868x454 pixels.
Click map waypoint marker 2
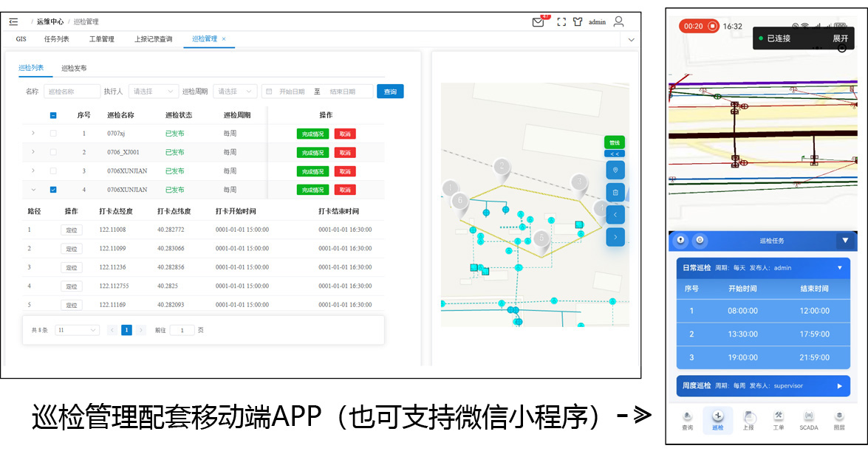(502, 169)
